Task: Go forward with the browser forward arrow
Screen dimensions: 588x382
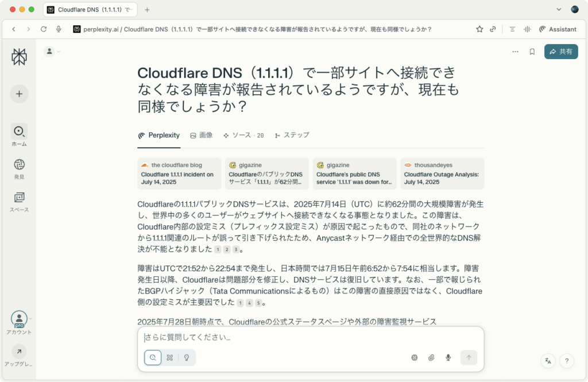Action: tap(29, 29)
